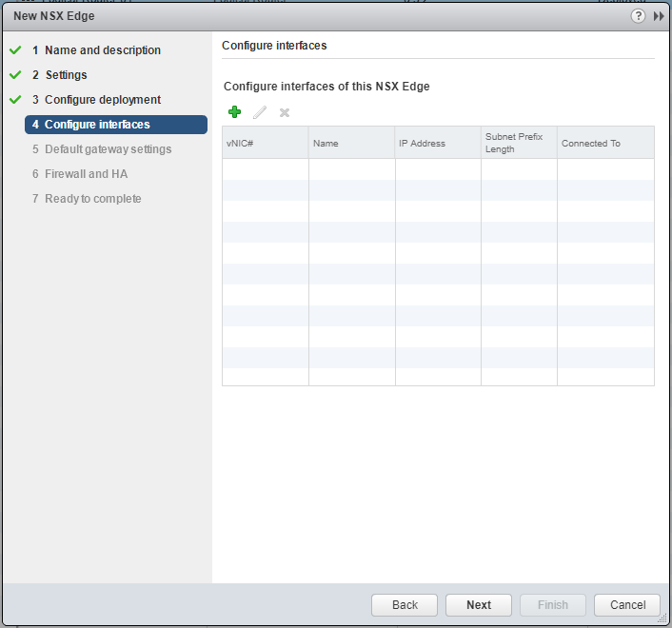Click the green plus add interface icon
This screenshot has width=672, height=628.
(x=235, y=112)
